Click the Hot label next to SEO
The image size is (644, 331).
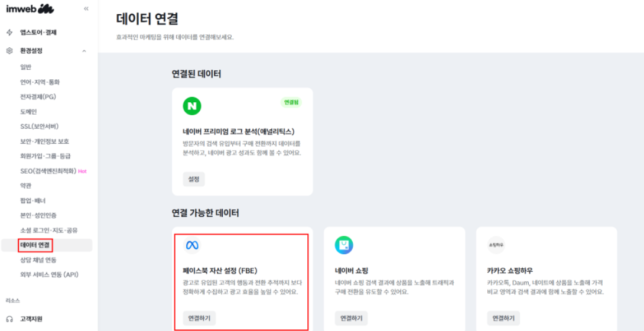(82, 171)
